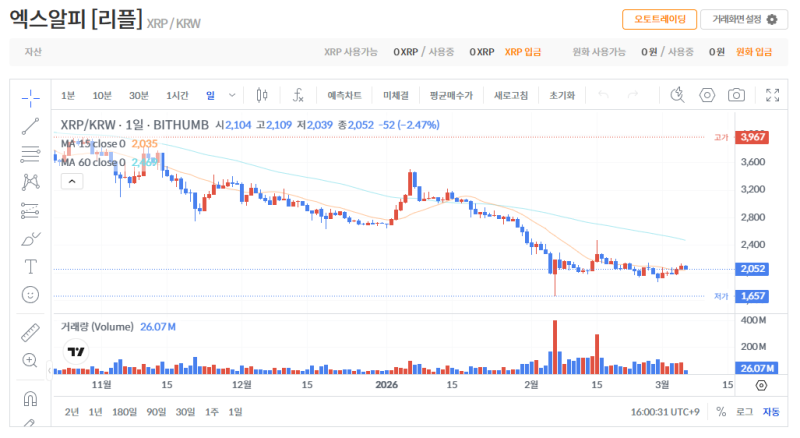Toggle 로그 logarithmic scale
This screenshot has height=438, width=800.
pyautogui.click(x=744, y=412)
